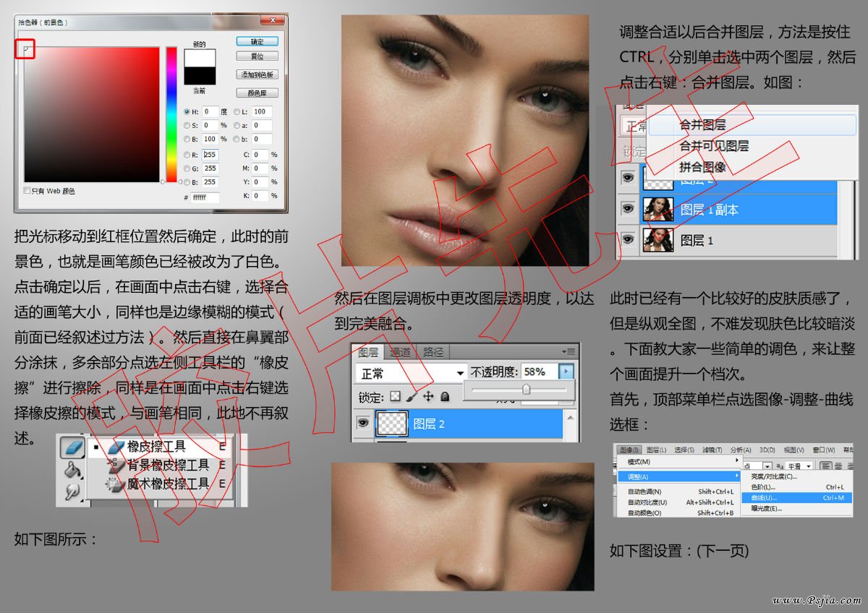Image resolution: width=868 pixels, height=613 pixels.
Task: Open the 图像(I) menu
Action: (629, 450)
